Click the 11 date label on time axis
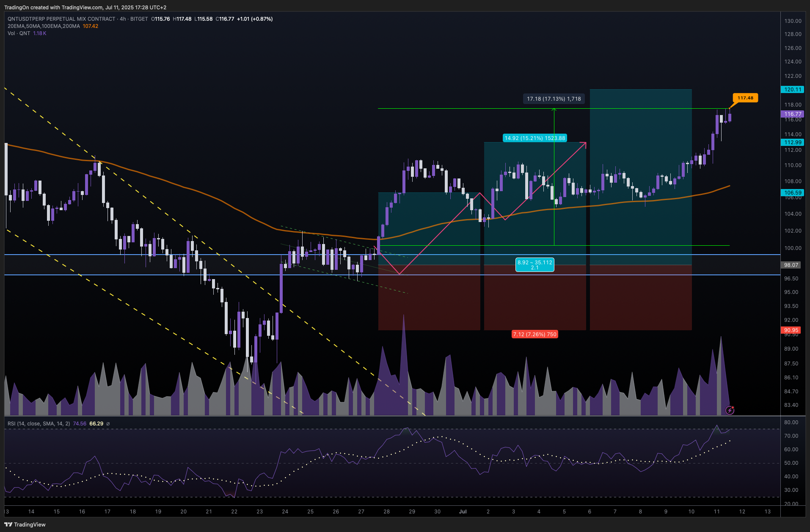Image resolution: width=810 pixels, height=532 pixels. pos(717,512)
